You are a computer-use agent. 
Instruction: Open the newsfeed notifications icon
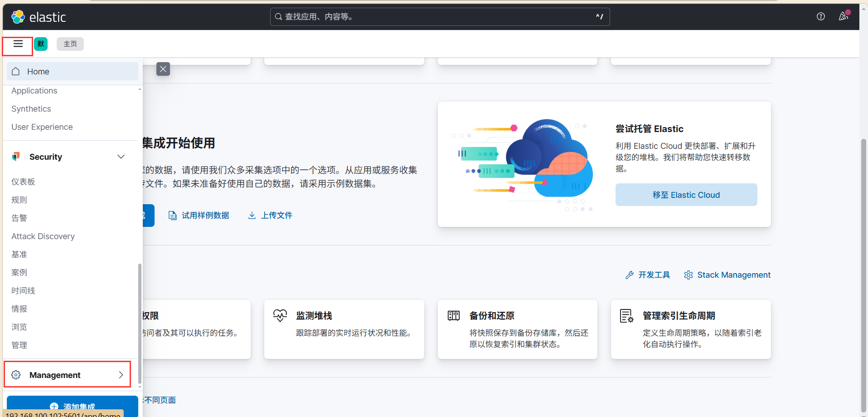(x=843, y=16)
